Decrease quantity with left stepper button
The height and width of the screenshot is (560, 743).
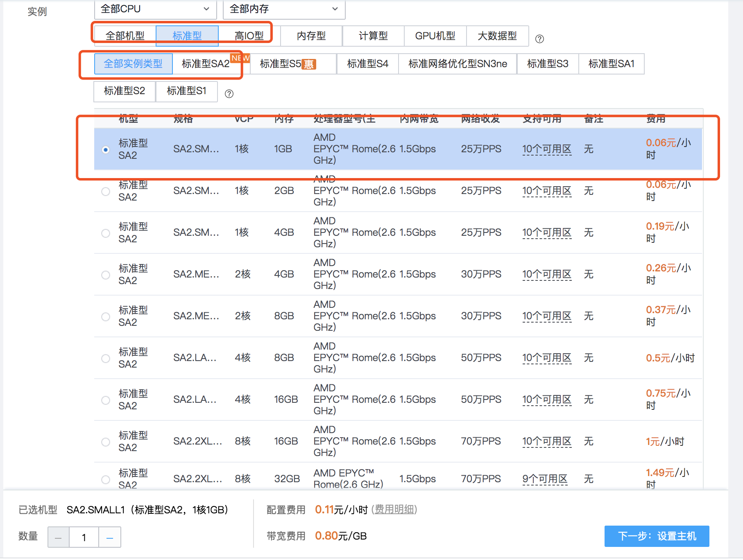(x=59, y=537)
